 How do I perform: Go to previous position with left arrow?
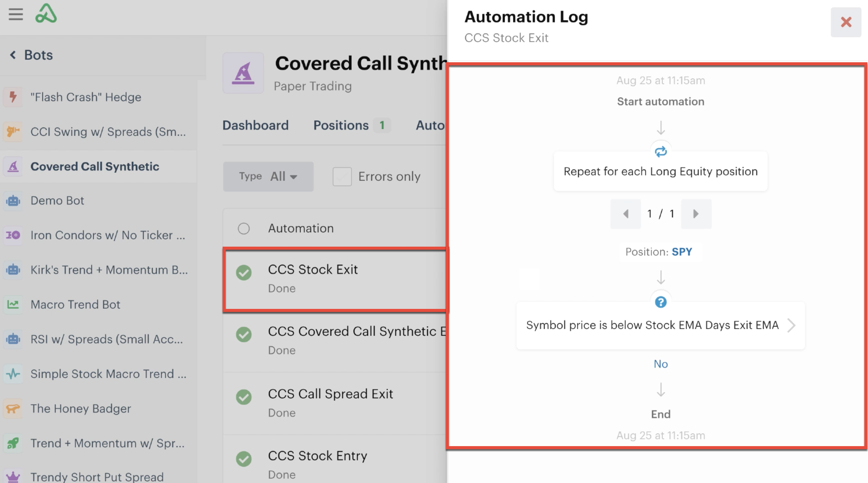click(x=626, y=214)
